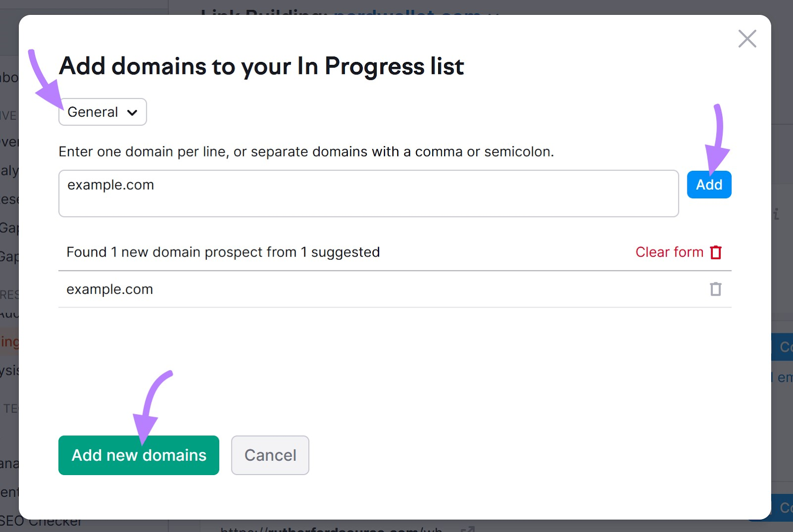
Task: Click the chevron on the General selector
Action: pyautogui.click(x=132, y=112)
